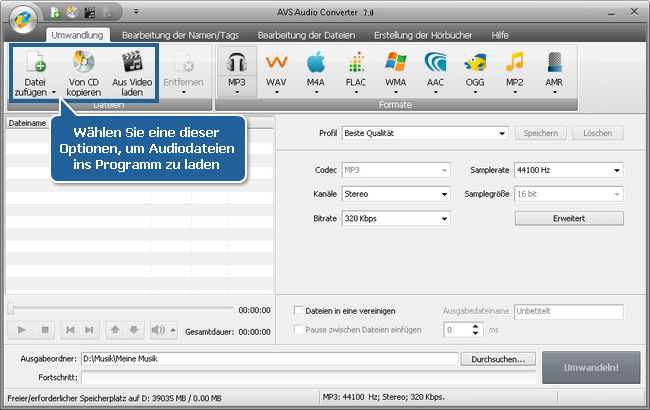Click the Ausgabeordner path field
Image resolution: width=650 pixels, height=410 pixels.
point(270,359)
